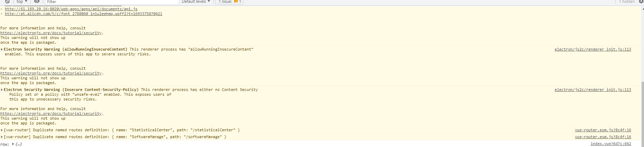Click the 1 hidden messages label
644x147 pixels.
coord(627,2)
